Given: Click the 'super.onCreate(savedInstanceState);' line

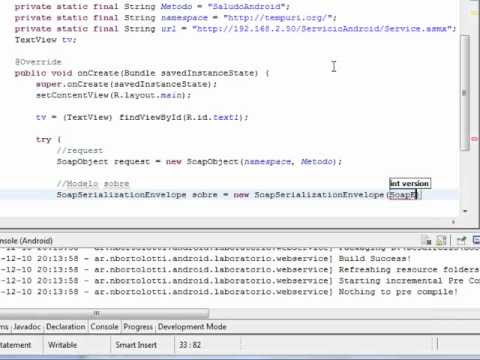Looking at the screenshot, I should pyautogui.click(x=126, y=84).
